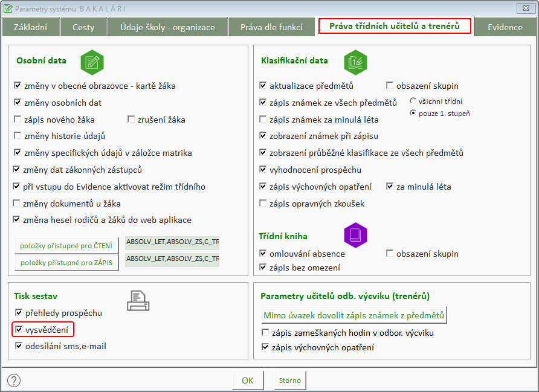Open help with the question mark icon
Image resolution: width=539 pixels, height=392 pixels.
pyautogui.click(x=14, y=381)
